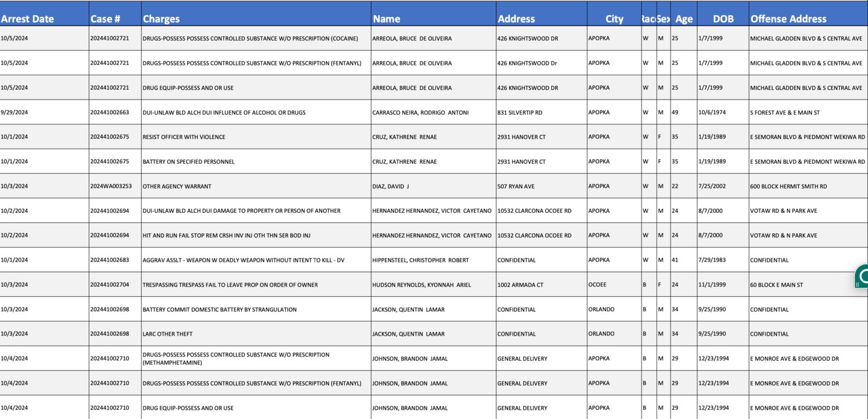Viewport: 868px width, 419px height.
Task: Select Johnson's fentanyl possession charge cell
Action: [256, 383]
